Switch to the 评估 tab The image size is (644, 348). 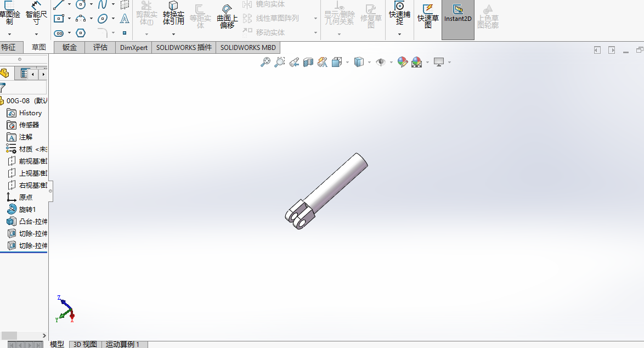click(100, 47)
